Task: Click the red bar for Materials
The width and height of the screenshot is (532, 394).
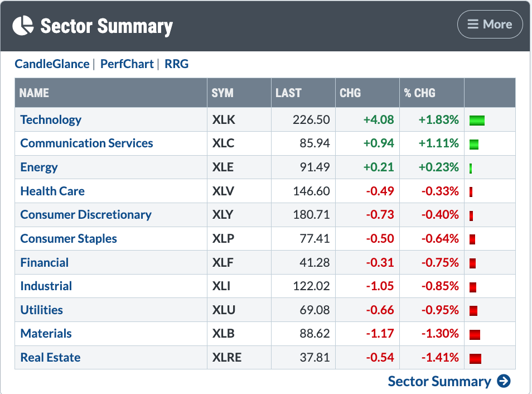Action: (x=475, y=334)
